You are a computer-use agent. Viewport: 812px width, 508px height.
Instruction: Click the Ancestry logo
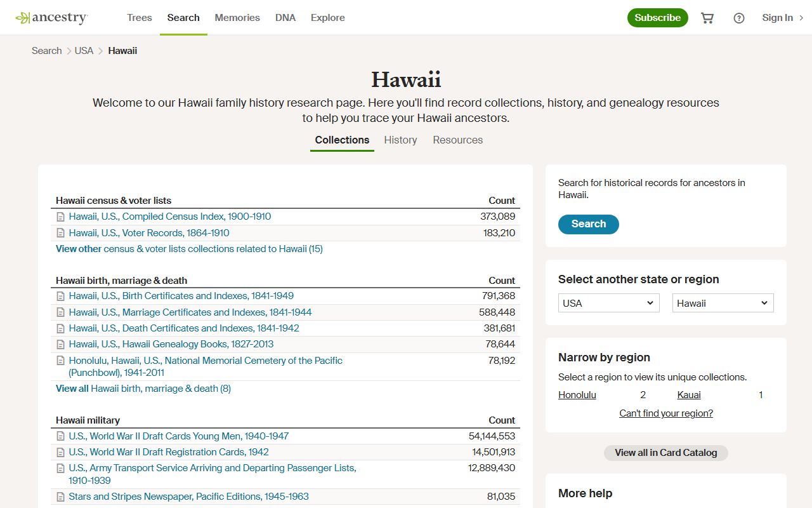click(x=51, y=18)
